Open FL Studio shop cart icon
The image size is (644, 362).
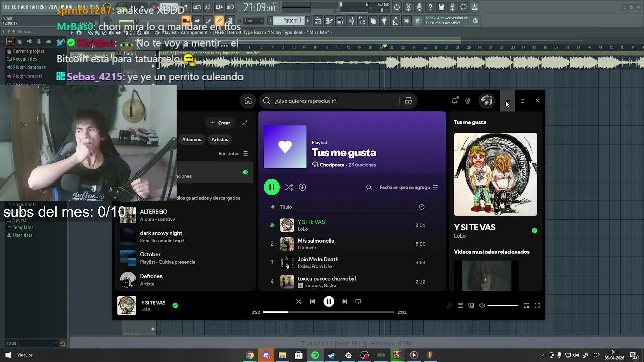click(417, 21)
